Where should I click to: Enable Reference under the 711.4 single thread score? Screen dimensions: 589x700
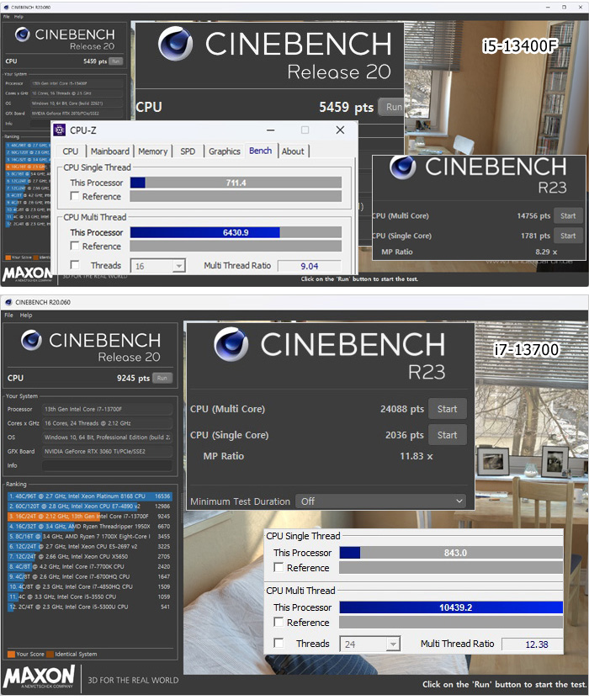point(76,197)
